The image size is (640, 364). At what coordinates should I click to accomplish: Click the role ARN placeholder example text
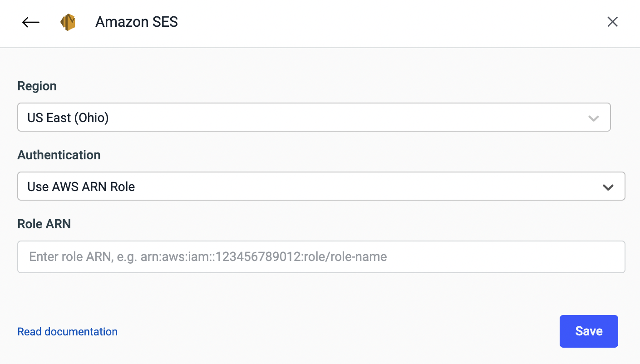click(208, 257)
